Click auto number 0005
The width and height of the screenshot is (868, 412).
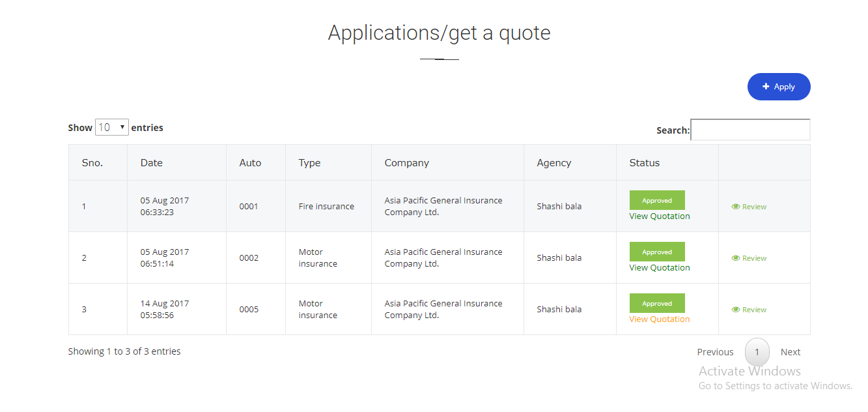pos(249,309)
